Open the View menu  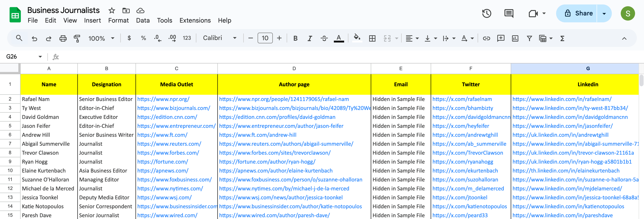click(70, 21)
